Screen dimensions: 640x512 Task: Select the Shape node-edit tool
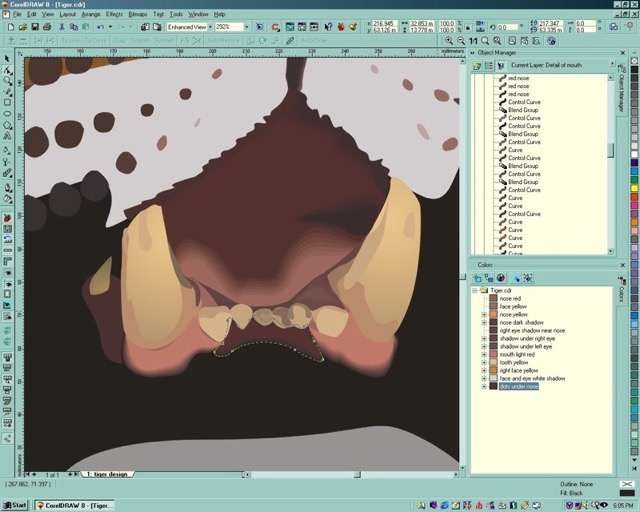point(7,70)
